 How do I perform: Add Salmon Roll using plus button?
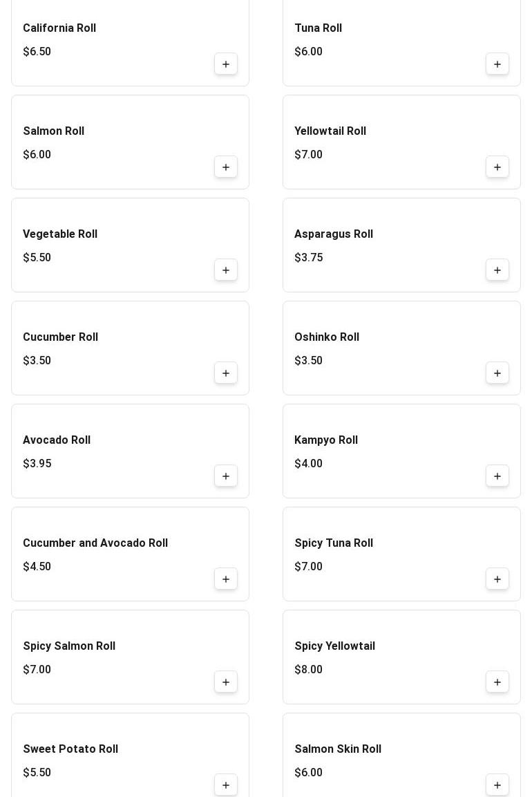click(x=226, y=167)
